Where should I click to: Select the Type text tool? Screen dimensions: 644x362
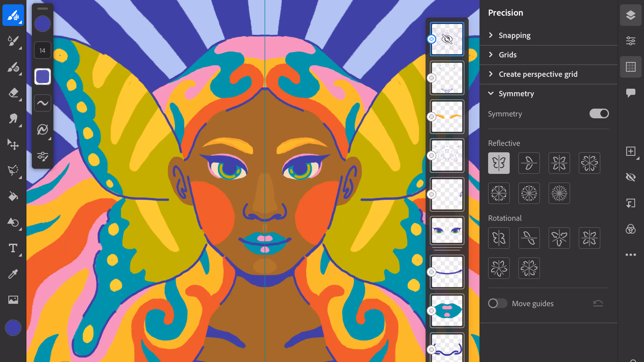13,248
